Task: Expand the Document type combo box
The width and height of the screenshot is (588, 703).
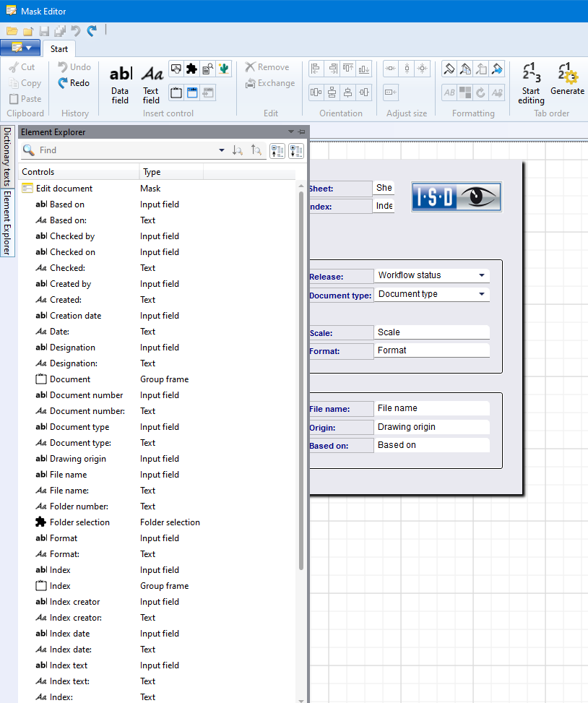Action: point(482,294)
